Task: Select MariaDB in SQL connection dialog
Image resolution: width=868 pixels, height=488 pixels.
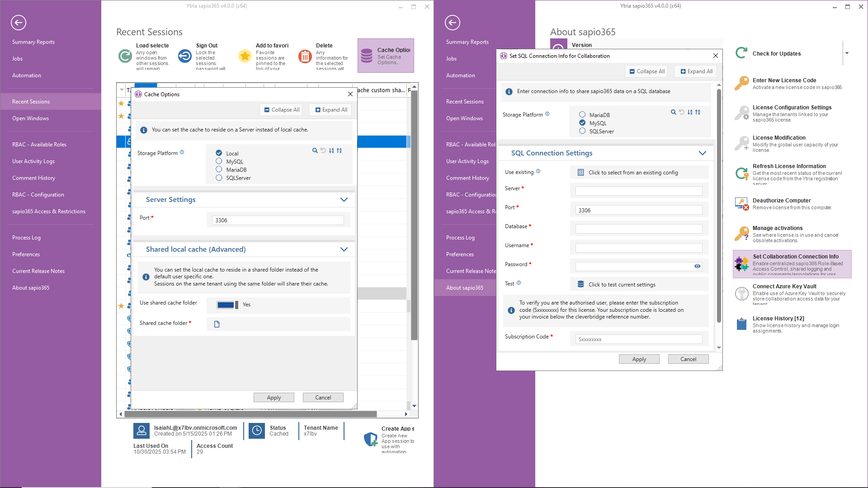Action: click(582, 115)
